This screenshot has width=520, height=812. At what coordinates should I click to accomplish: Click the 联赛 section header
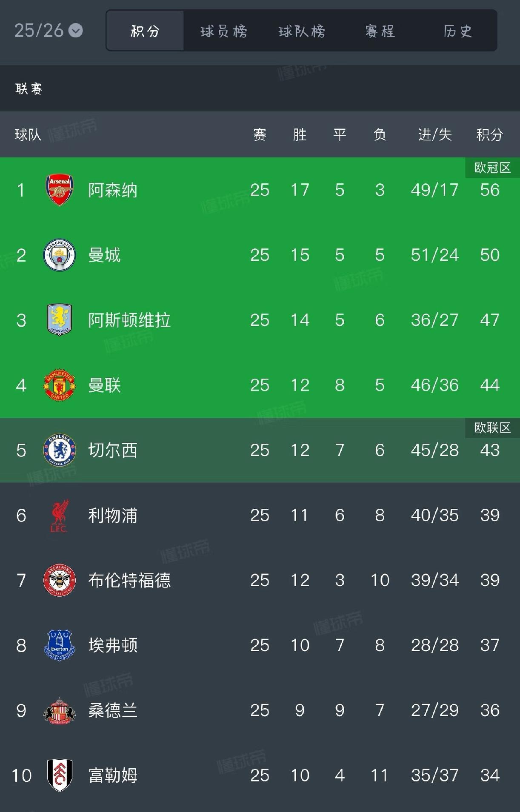29,88
